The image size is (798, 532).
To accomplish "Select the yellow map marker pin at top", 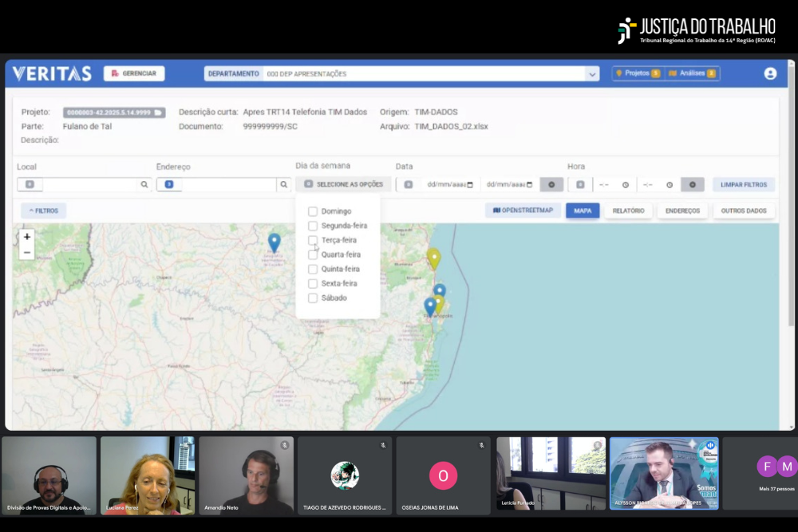I will pos(433,258).
